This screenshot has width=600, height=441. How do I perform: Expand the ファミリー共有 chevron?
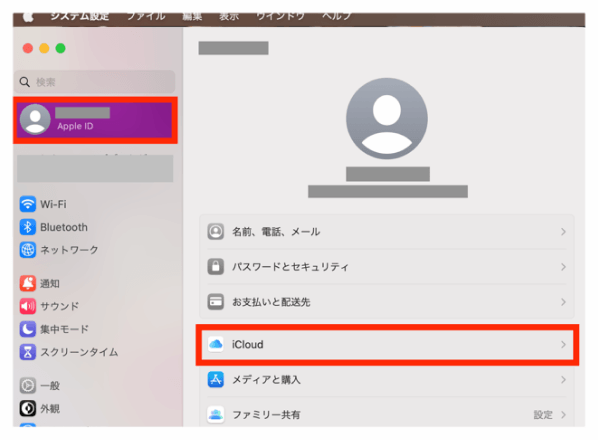click(x=563, y=415)
